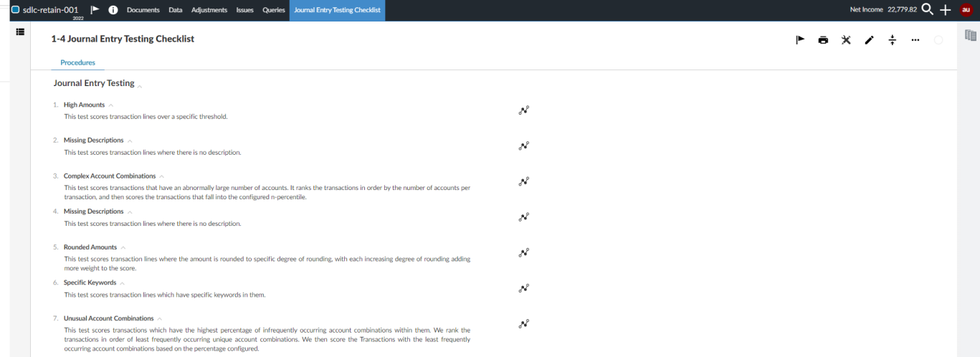Collapse the Specific Keywords procedure chevron

click(x=123, y=283)
